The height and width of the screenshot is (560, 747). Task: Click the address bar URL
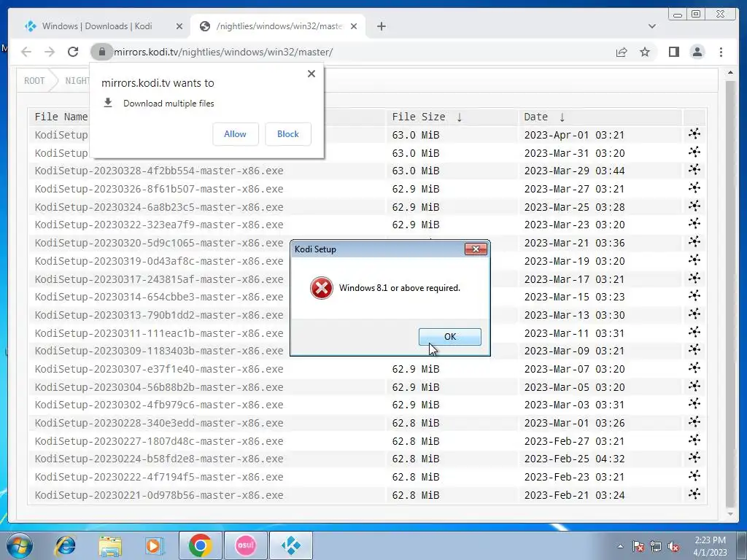tap(223, 52)
